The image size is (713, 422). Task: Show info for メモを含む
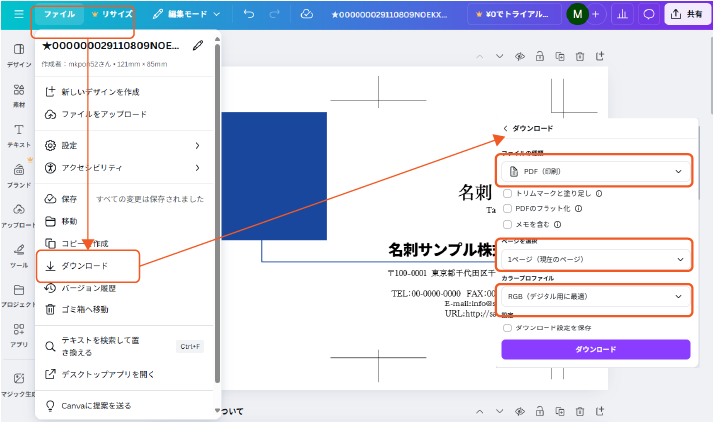pos(557,225)
